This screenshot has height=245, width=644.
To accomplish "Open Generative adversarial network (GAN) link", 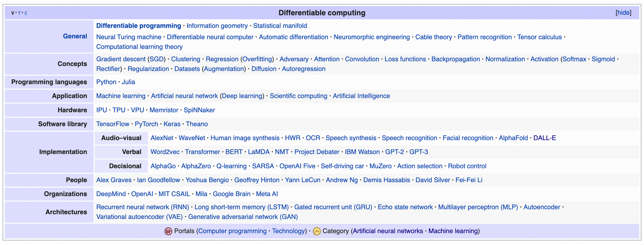I will tap(243, 217).
